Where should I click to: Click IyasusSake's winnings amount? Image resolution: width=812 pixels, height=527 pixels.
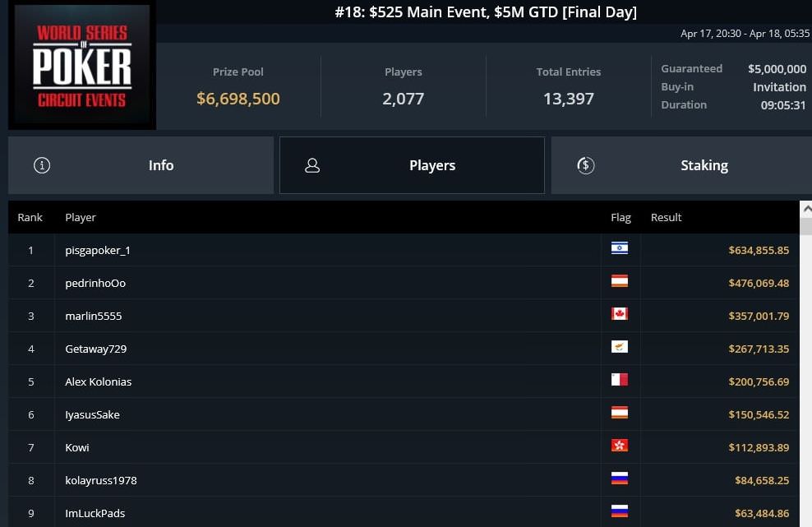[x=759, y=414]
